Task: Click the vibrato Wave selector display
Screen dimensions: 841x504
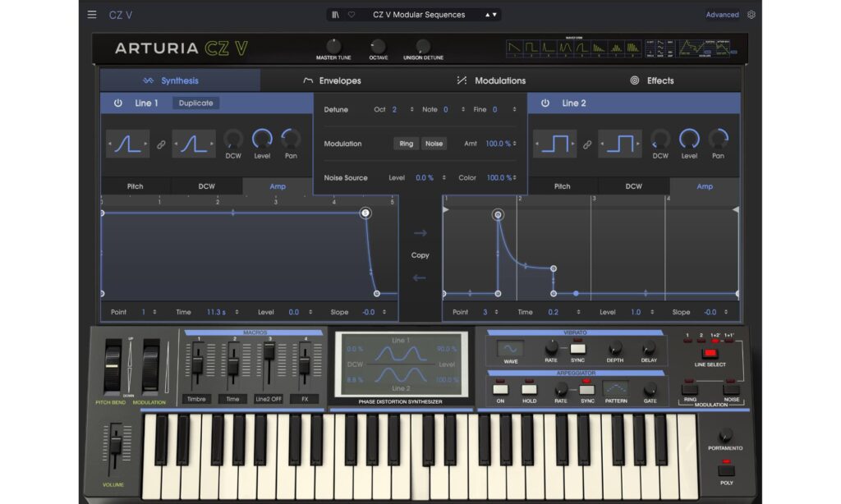Action: point(510,349)
